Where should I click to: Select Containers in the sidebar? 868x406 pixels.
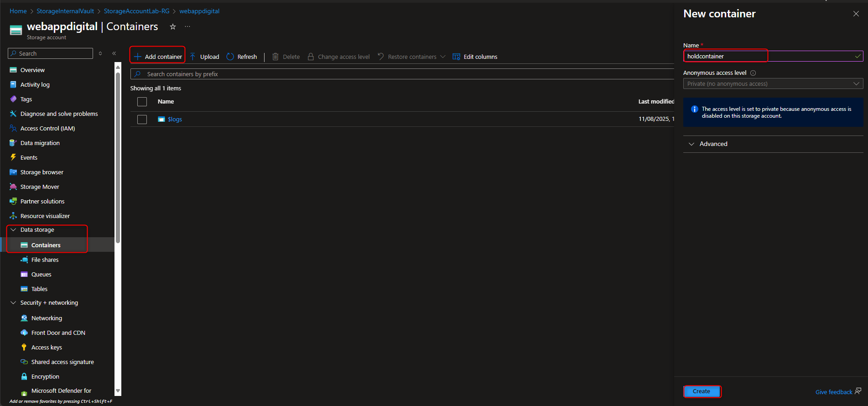click(x=46, y=245)
